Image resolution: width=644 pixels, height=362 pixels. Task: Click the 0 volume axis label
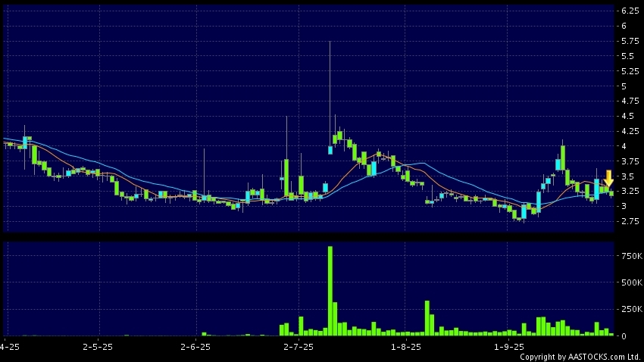[624, 335]
